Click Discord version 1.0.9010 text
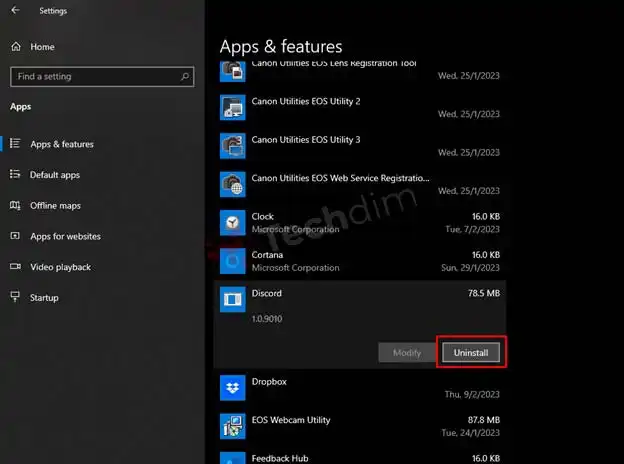Screen dimensions: 624x464 click(x=267, y=319)
